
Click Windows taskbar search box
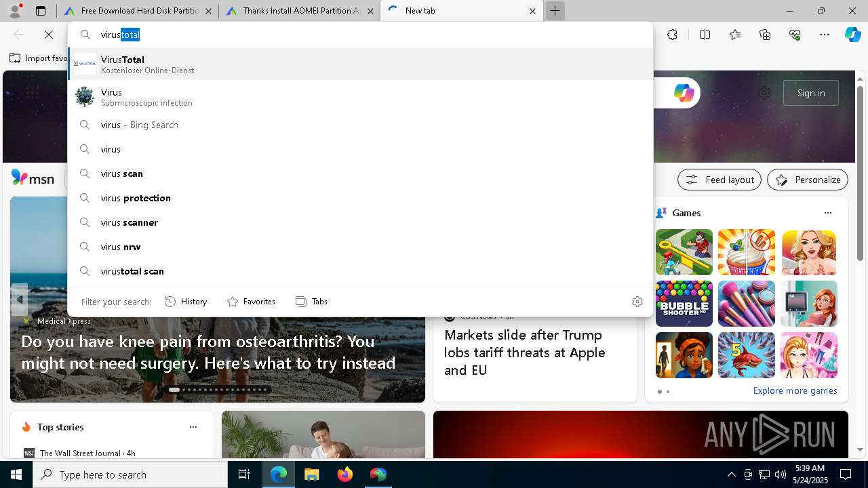[x=130, y=474]
